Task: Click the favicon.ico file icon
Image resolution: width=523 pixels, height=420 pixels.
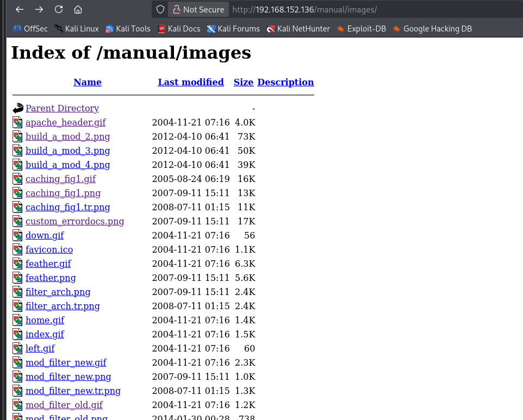Action: click(17, 249)
